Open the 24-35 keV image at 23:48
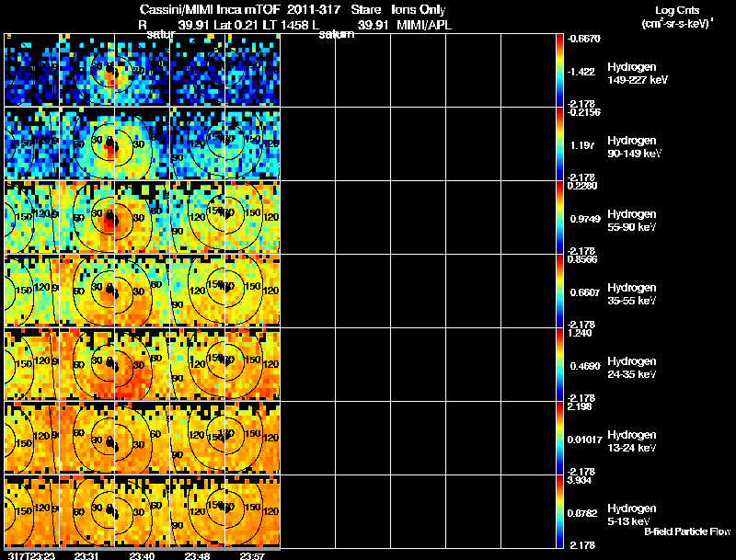The width and height of the screenshot is (736, 560). click(x=197, y=364)
